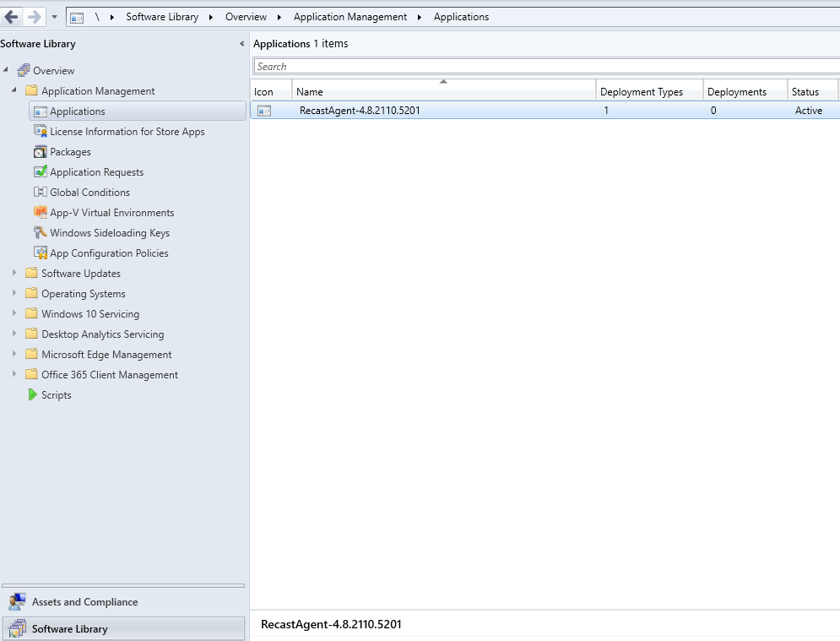Screen dimensions: 840x641
Task: Click the App-V Virtual Environments icon
Action: point(41,212)
